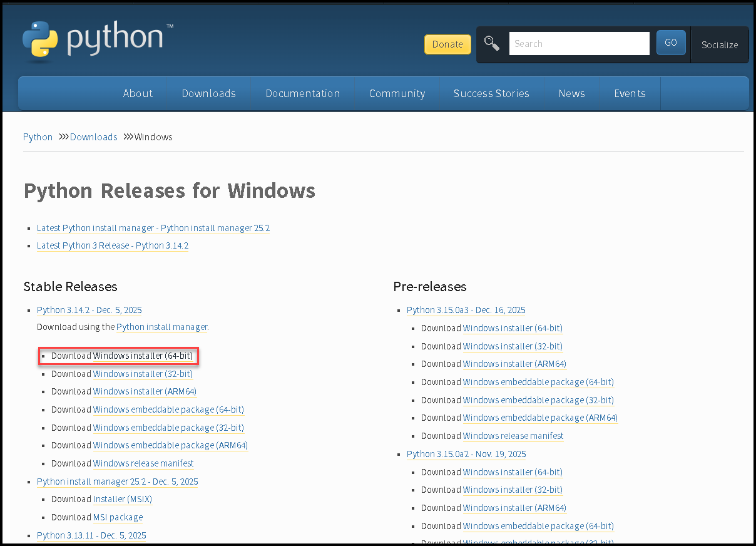The image size is (756, 546).
Task: Click into the Search text field
Action: [579, 44]
